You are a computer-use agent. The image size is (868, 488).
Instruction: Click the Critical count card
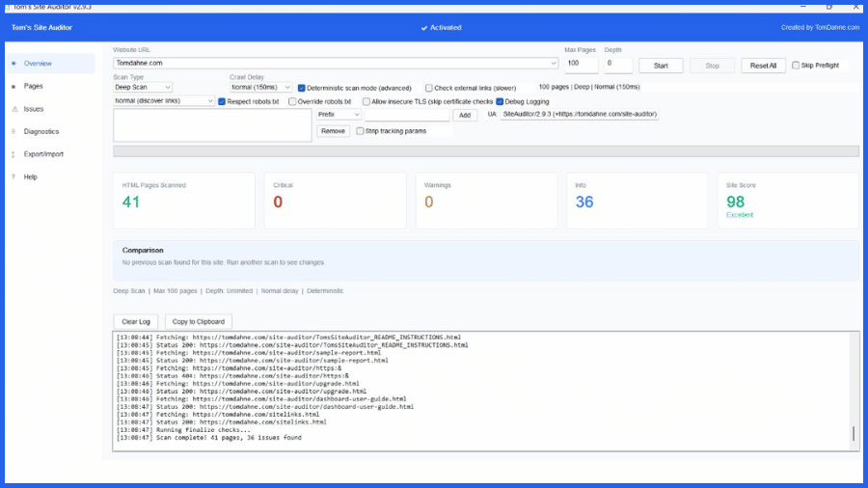tap(336, 201)
